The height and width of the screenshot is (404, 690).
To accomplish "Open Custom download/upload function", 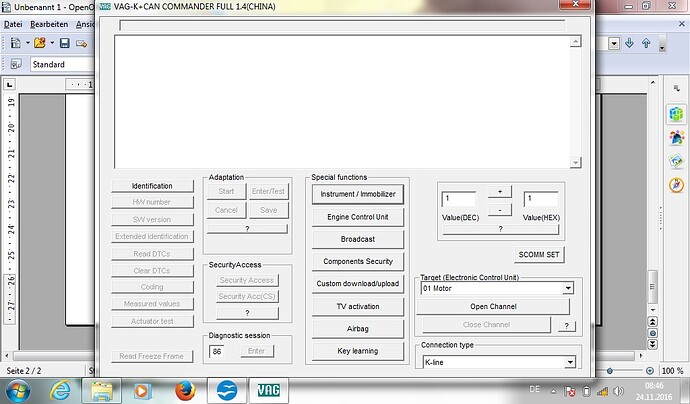I will click(x=358, y=284).
